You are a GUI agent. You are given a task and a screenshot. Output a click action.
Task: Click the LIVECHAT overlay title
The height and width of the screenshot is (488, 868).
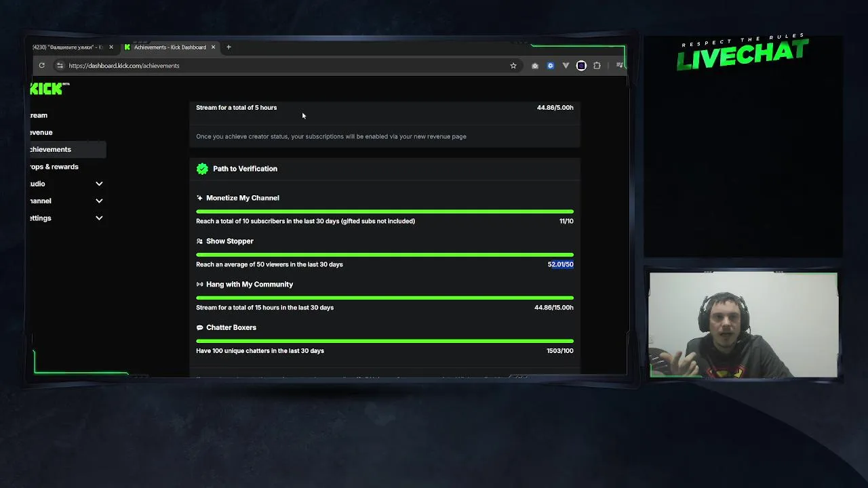743,54
